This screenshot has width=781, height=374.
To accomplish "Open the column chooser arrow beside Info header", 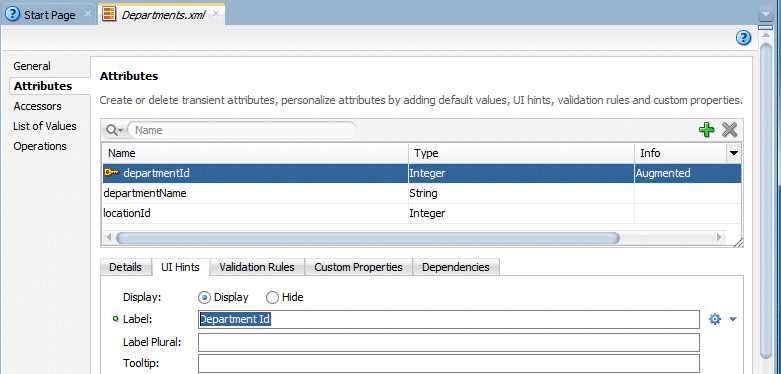I will tap(734, 153).
